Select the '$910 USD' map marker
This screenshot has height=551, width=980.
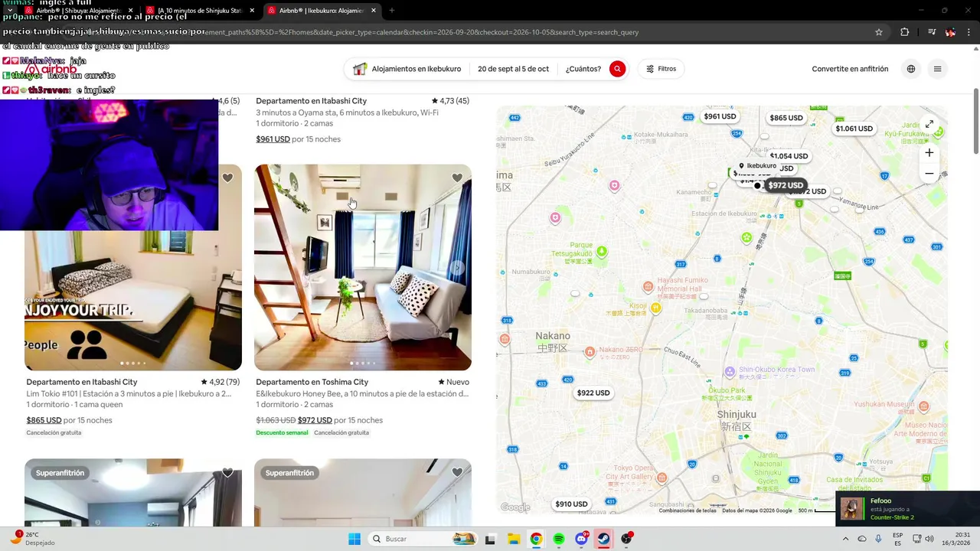[x=571, y=504]
